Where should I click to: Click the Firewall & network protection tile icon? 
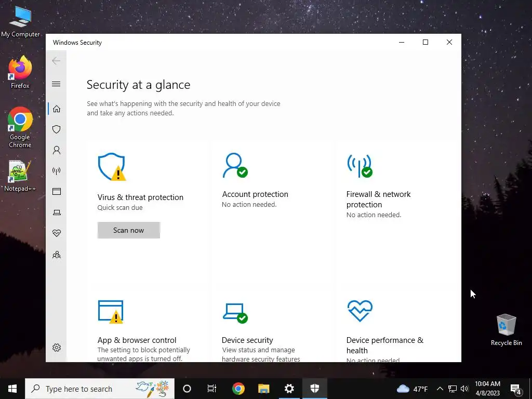coord(360,166)
